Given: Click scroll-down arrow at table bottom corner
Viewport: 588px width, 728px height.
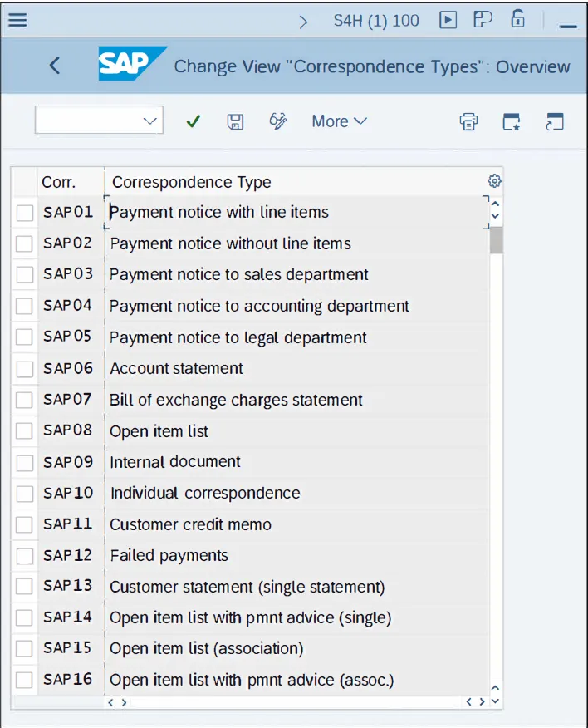Looking at the screenshot, I should click(495, 701).
